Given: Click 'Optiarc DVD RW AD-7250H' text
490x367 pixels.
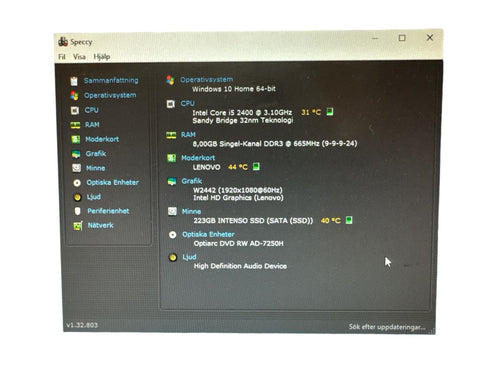Looking at the screenshot, I should [239, 244].
